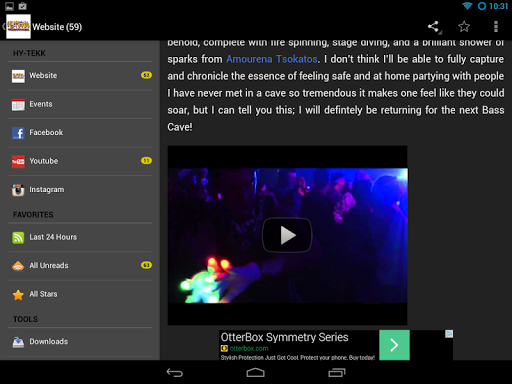Open the three-dot overflow menu
This screenshot has width=512, height=384.
(x=496, y=26)
